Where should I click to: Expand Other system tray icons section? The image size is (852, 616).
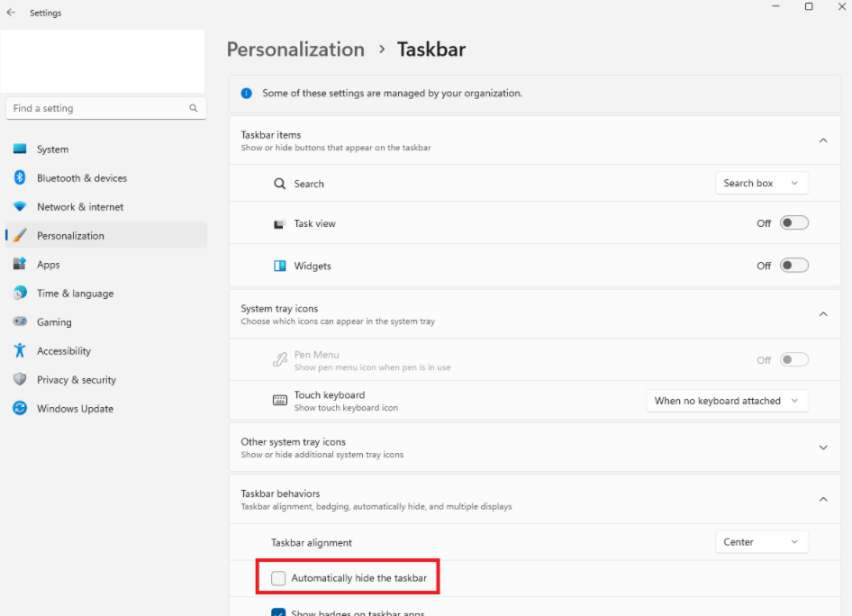coord(823,448)
